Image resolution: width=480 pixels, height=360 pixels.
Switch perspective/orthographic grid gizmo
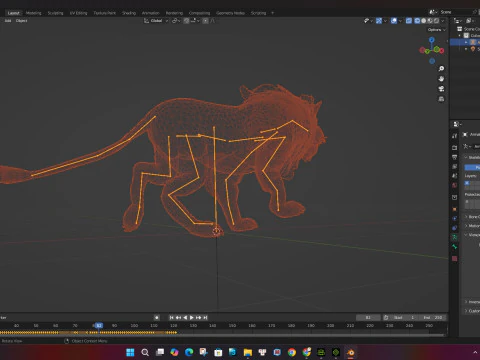coord(441,99)
